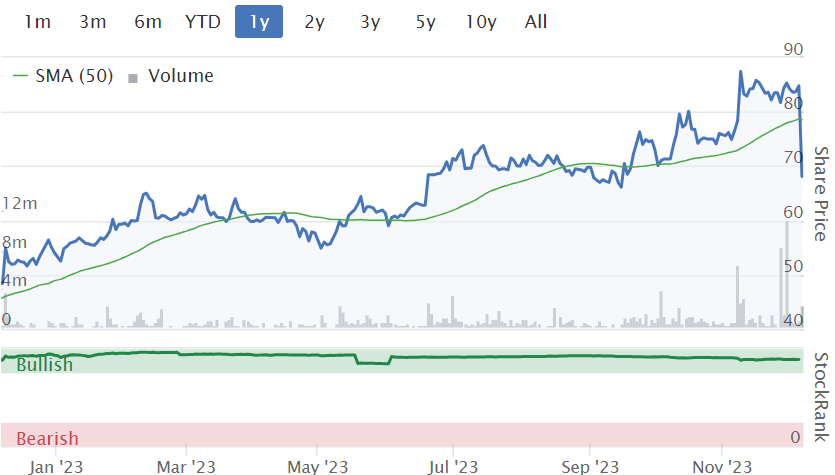Select the 3m time range

coord(93,22)
